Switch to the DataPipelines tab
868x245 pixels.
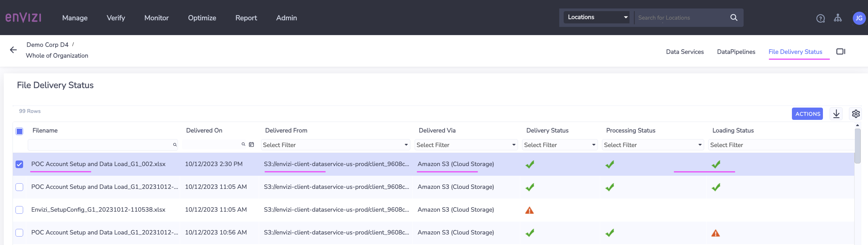click(736, 52)
